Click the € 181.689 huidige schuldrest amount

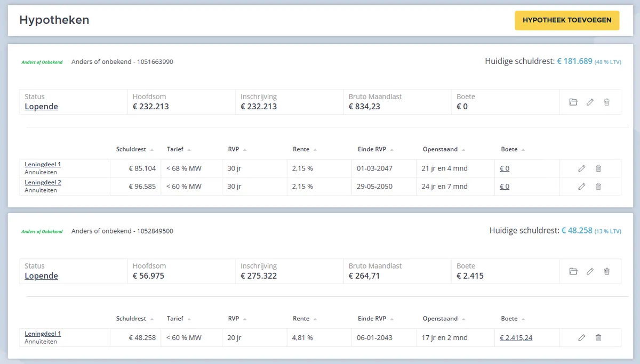pyautogui.click(x=575, y=61)
